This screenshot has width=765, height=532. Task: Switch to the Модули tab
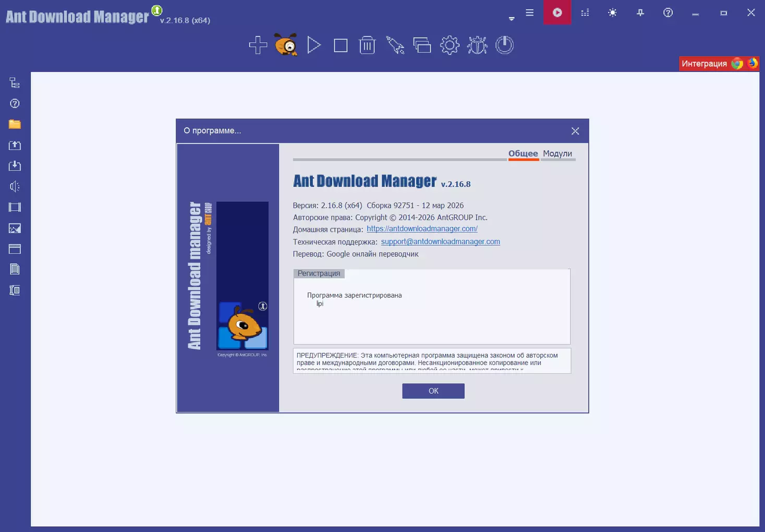point(557,153)
